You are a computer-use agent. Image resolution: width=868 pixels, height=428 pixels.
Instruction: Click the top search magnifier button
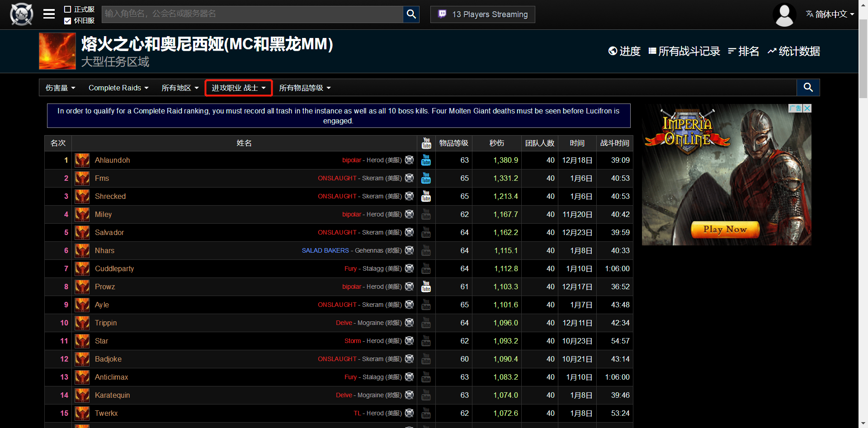[x=411, y=14]
